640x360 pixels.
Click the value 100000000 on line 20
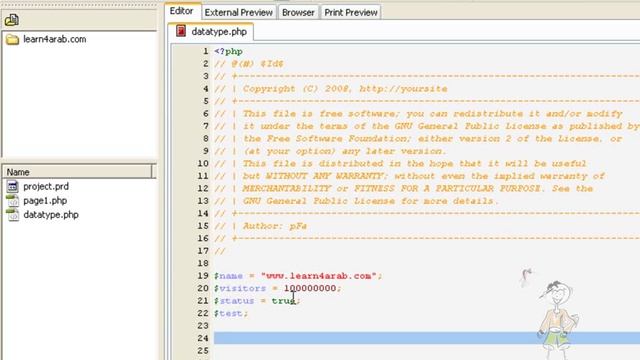[x=310, y=289]
